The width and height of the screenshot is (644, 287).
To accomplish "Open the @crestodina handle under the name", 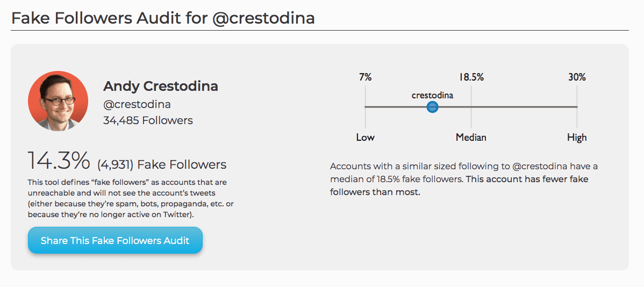I will click(137, 104).
